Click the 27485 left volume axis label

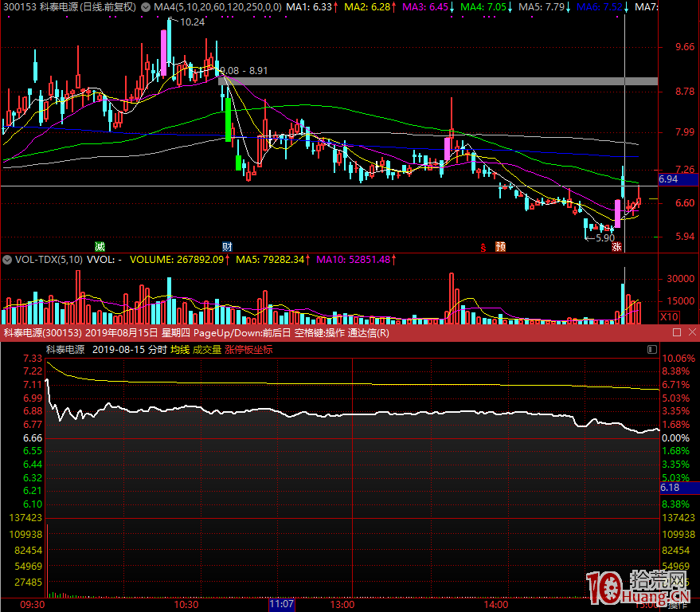(x=28, y=582)
